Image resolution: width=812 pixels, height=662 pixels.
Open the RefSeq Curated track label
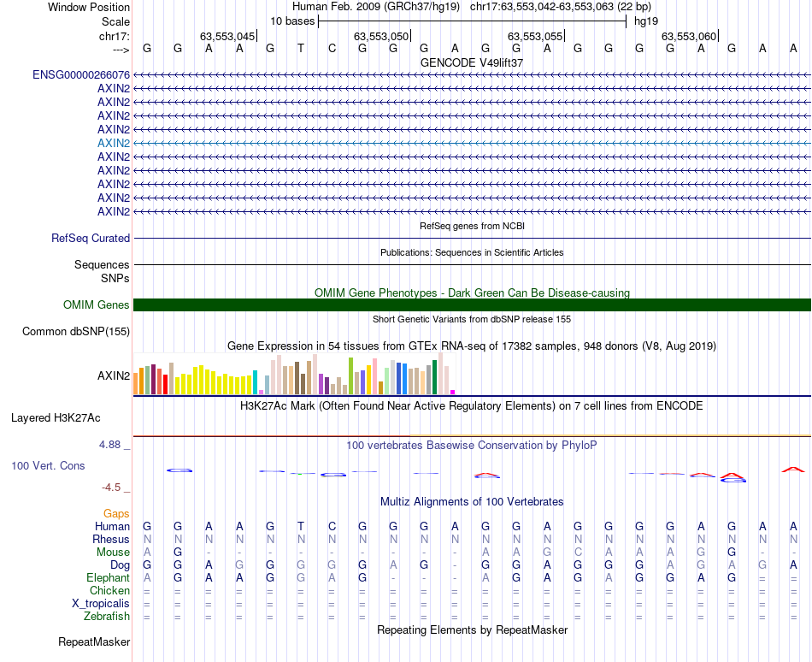91,239
